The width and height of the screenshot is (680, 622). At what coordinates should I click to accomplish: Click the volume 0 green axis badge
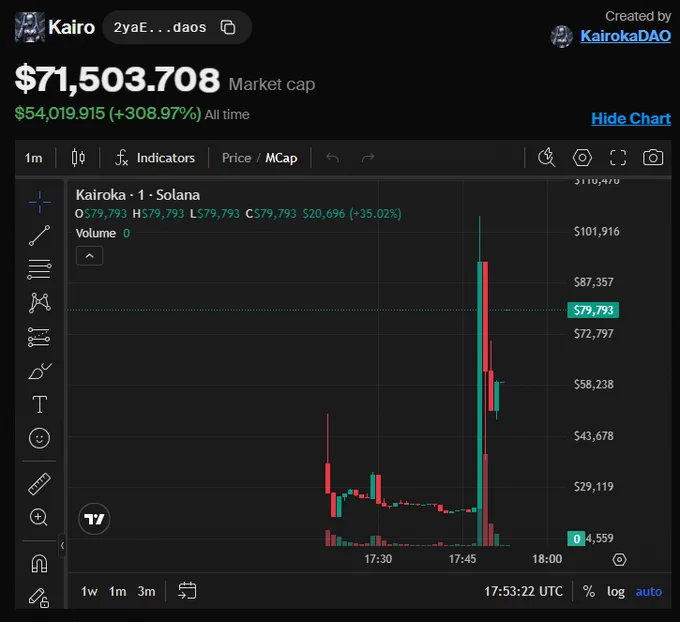click(576, 539)
